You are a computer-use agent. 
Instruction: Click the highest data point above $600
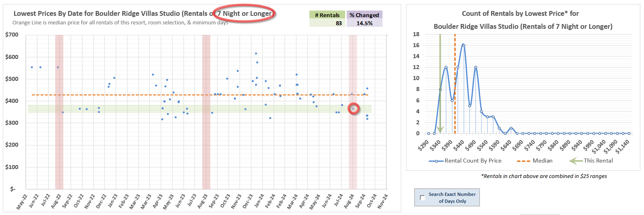256,53
